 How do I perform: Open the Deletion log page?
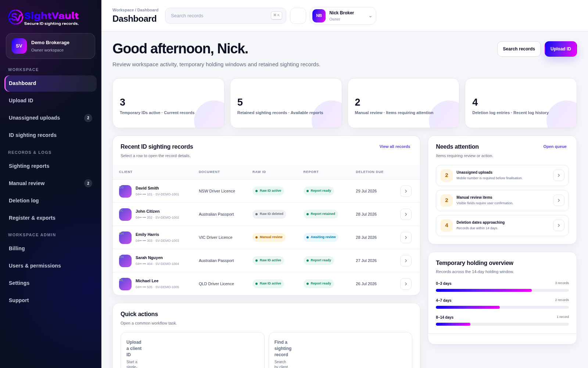pyautogui.click(x=50, y=201)
